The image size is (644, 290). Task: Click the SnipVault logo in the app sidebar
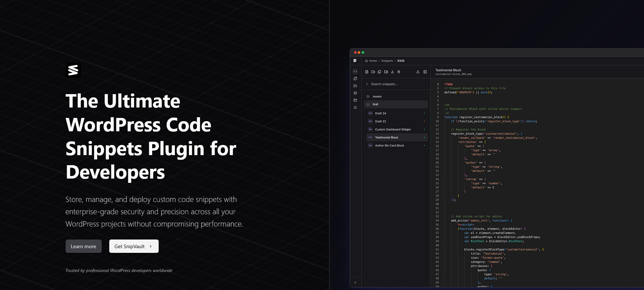click(x=355, y=61)
